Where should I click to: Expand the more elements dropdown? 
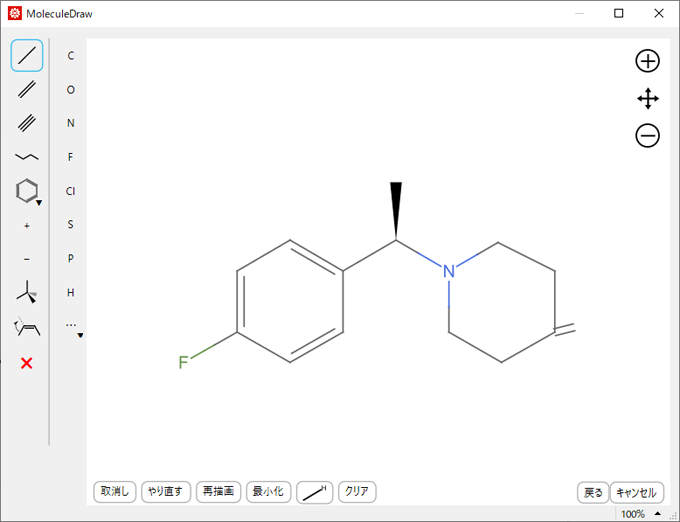point(72,327)
